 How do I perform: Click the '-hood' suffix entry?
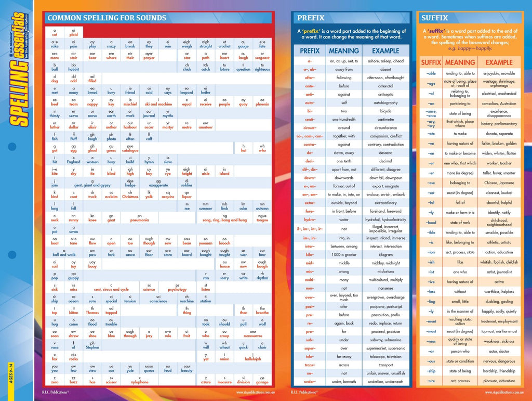pos(431,223)
